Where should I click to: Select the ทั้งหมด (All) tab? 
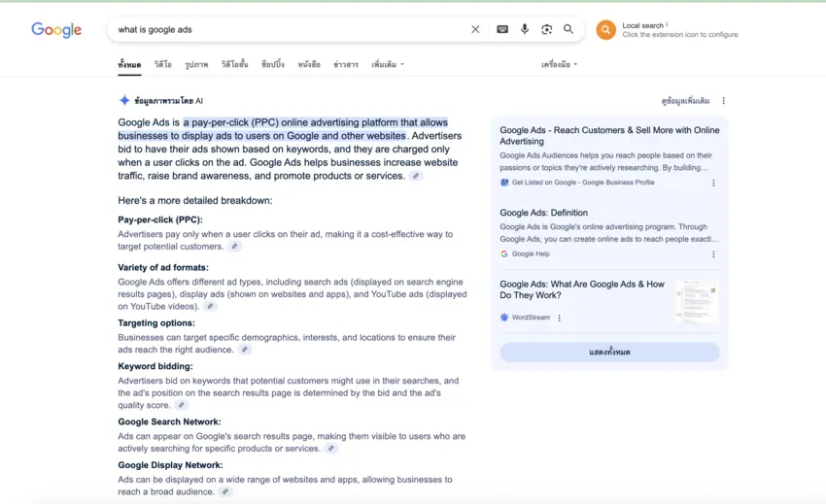(129, 64)
